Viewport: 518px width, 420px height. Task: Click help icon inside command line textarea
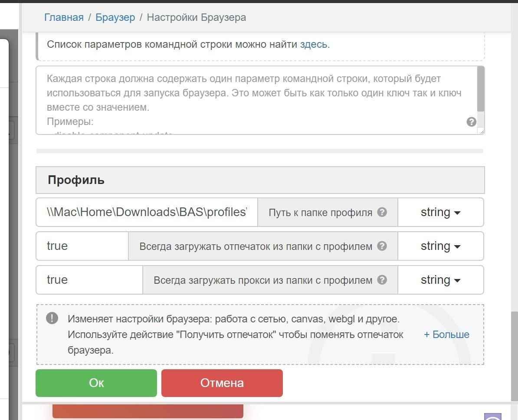click(471, 122)
